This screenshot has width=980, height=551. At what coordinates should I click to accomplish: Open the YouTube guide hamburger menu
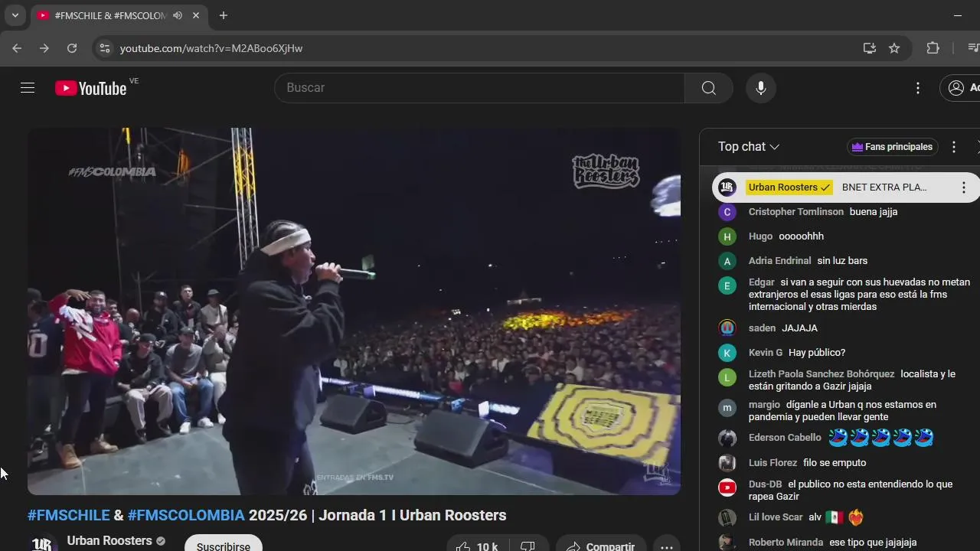[28, 88]
